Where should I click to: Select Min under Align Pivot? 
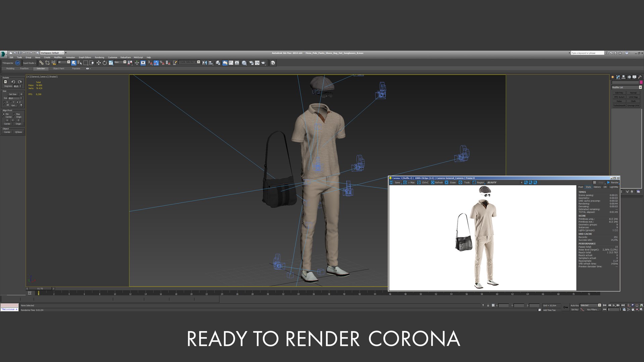pos(4,114)
